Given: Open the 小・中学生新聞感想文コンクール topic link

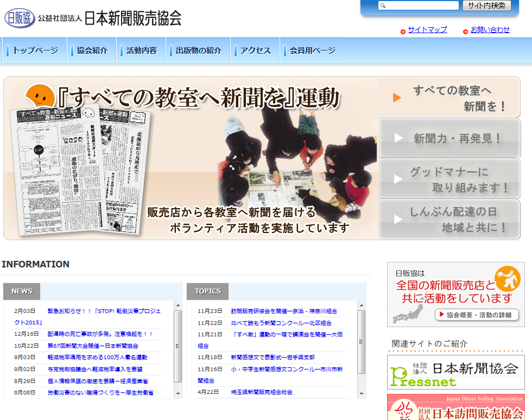Looking at the screenshot, I should 270,375.
